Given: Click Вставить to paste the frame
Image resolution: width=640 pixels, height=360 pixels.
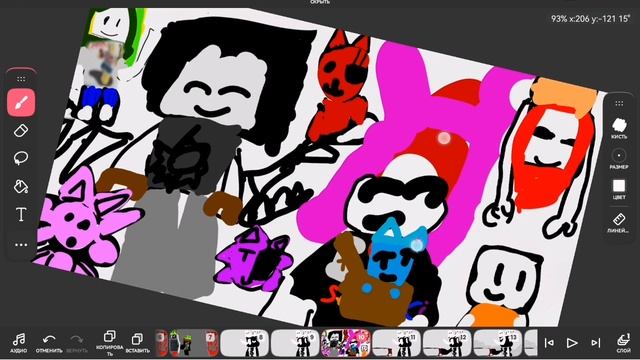Looking at the screenshot, I should tap(138, 343).
